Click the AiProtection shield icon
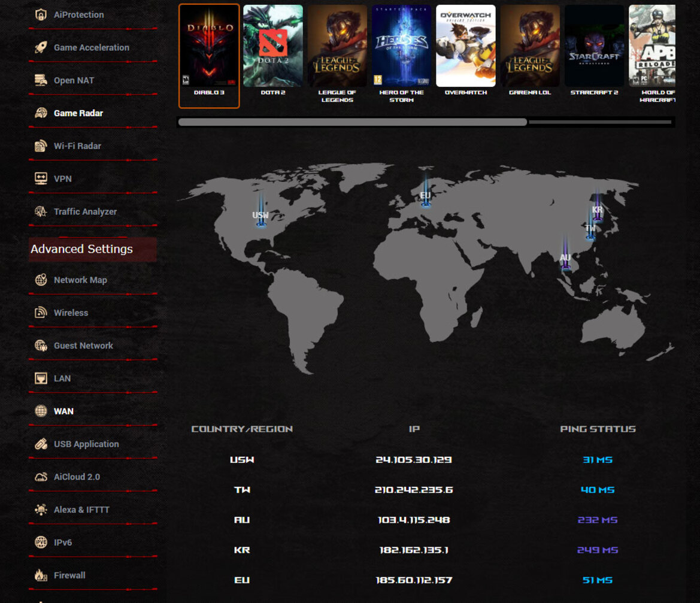The image size is (700, 603). pyautogui.click(x=41, y=15)
